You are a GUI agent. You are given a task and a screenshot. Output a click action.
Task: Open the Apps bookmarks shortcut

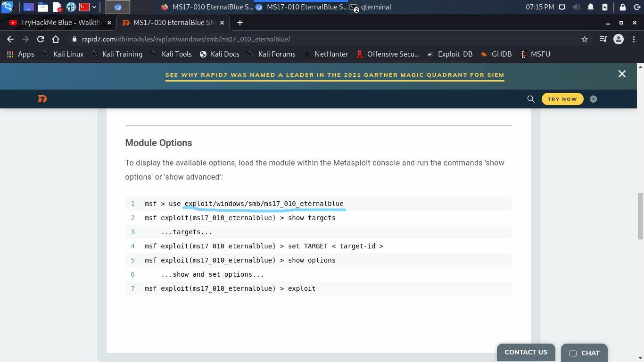(20, 54)
